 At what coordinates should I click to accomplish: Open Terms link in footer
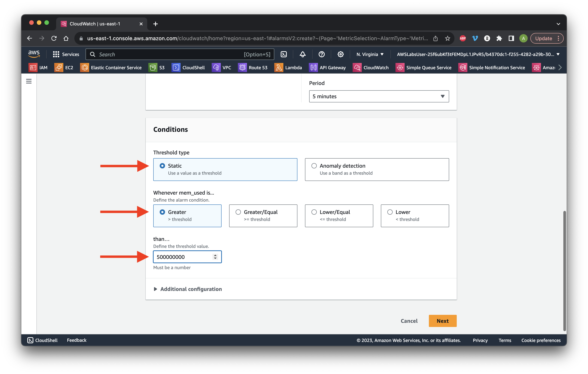pyautogui.click(x=505, y=340)
